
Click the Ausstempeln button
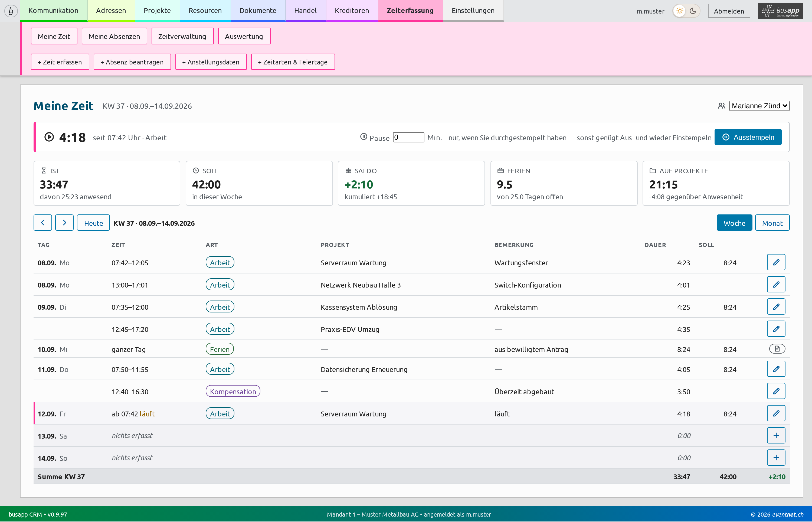click(x=748, y=137)
